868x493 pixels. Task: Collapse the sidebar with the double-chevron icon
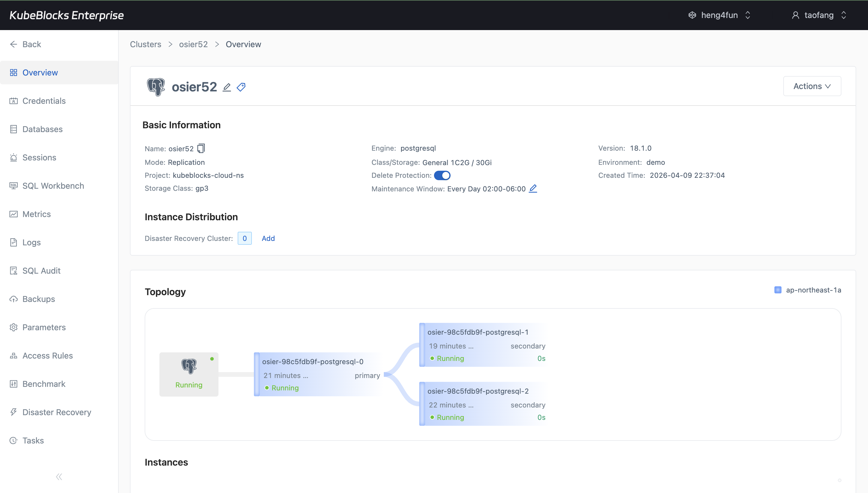point(59,476)
